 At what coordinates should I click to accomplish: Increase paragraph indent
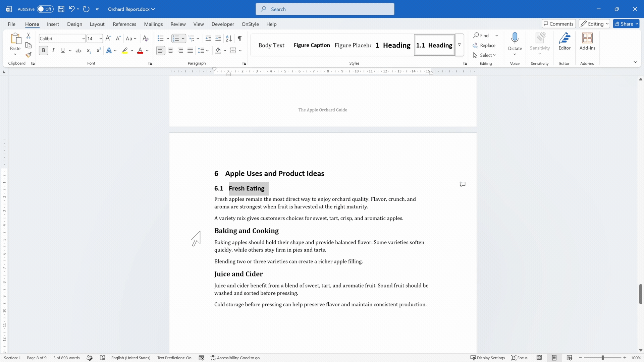point(218,39)
